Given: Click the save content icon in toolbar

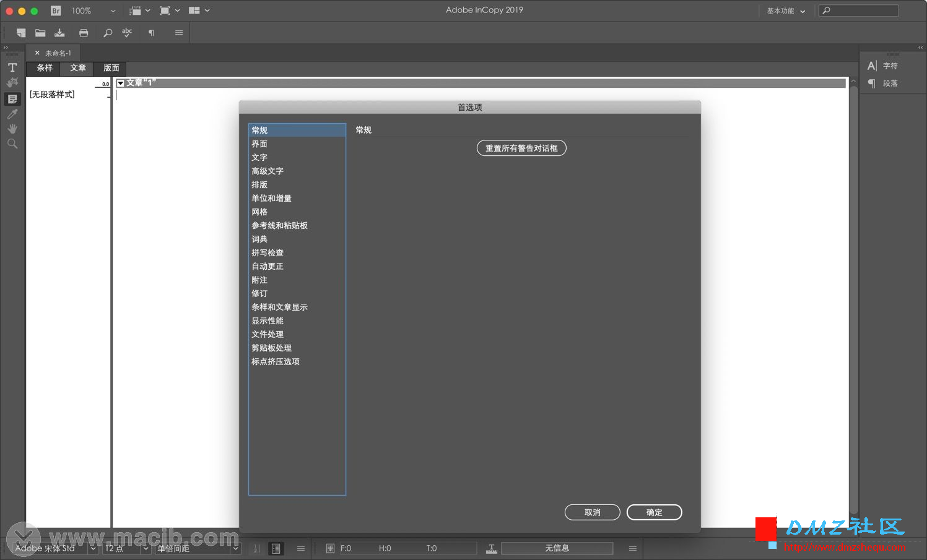Looking at the screenshot, I should click(x=59, y=33).
